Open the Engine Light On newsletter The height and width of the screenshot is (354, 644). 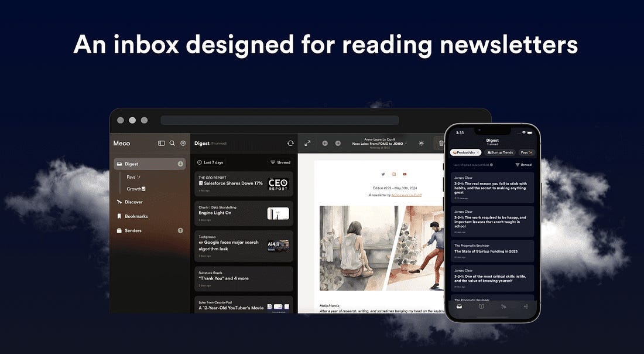(244, 213)
